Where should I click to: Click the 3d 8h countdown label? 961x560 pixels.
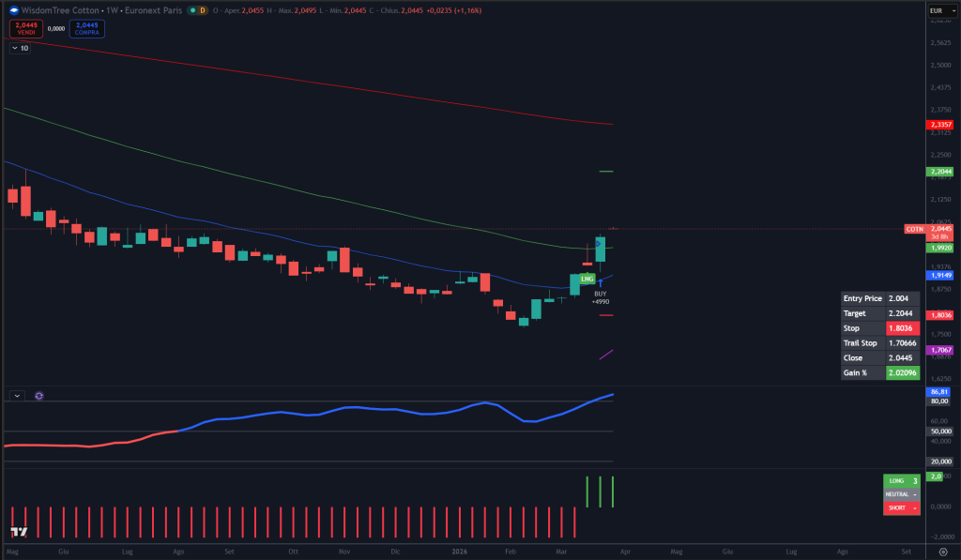938,237
